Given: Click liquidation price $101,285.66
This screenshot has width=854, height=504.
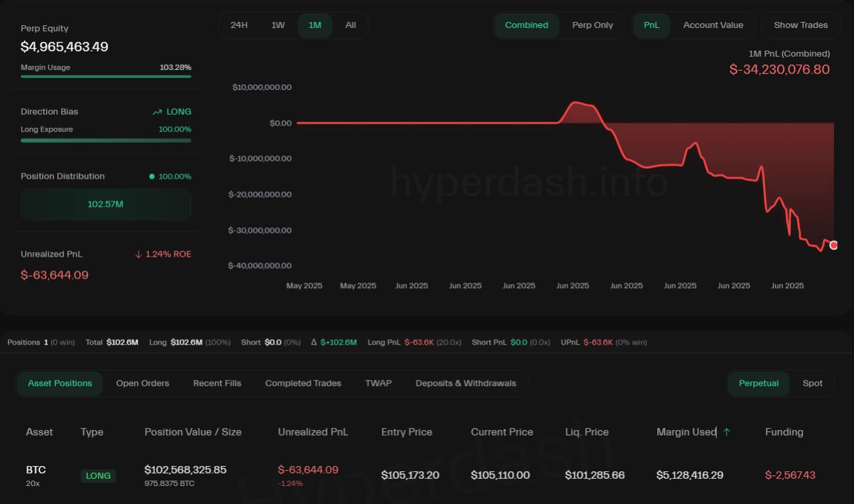Looking at the screenshot, I should [x=595, y=475].
